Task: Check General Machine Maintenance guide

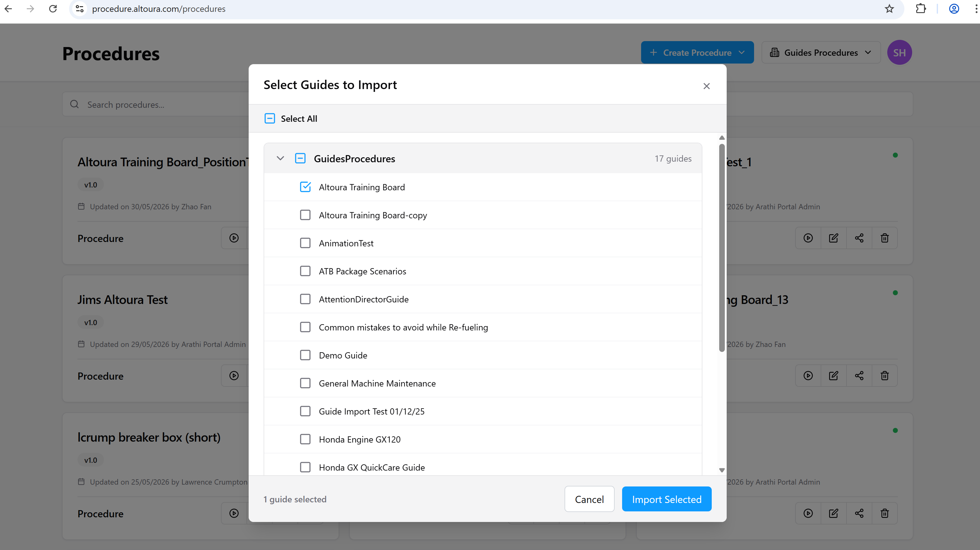Action: (305, 383)
